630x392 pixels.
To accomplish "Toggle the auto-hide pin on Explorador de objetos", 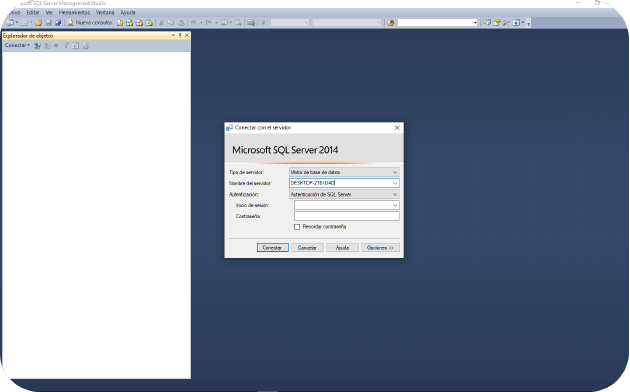I will point(180,35).
